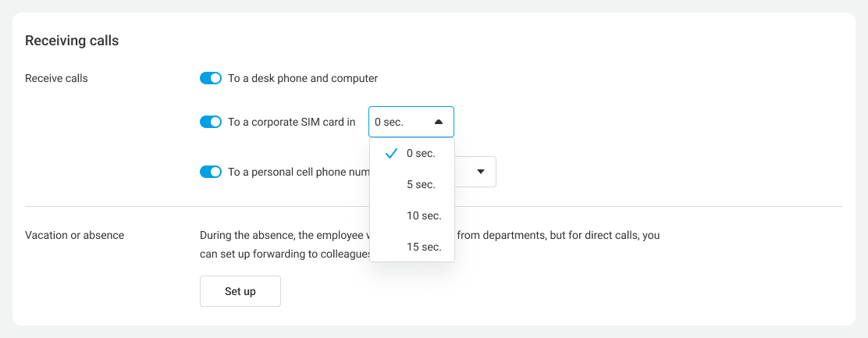Pick 10 sec. in the dropdown list
The height and width of the screenshot is (338, 868).
(423, 215)
